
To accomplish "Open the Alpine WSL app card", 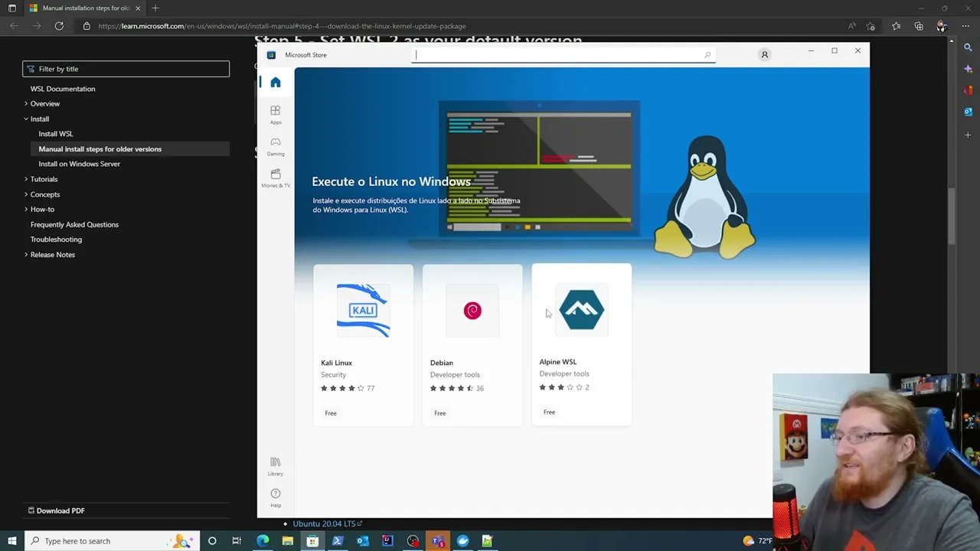I will coord(582,344).
